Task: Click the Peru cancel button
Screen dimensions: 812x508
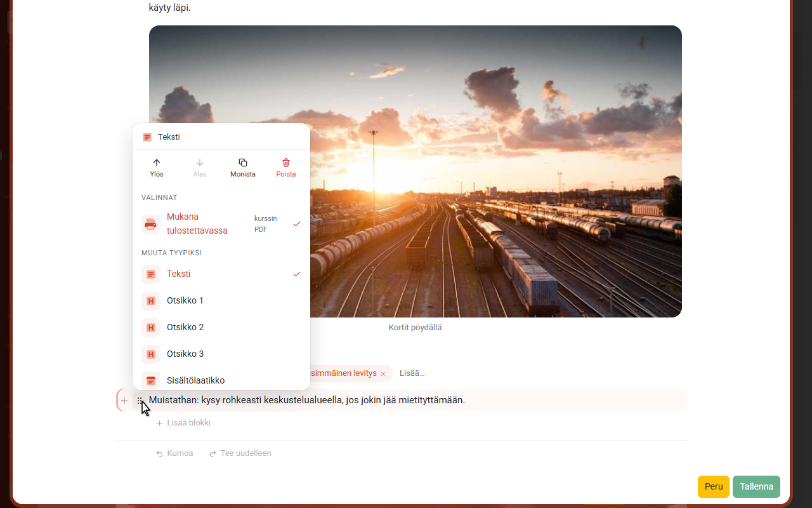Action: pyautogui.click(x=714, y=486)
